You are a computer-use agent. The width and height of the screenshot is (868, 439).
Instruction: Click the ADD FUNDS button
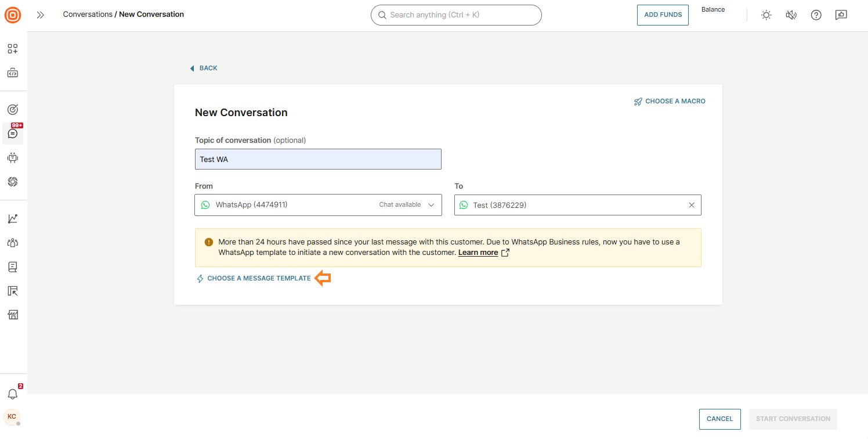tap(663, 15)
